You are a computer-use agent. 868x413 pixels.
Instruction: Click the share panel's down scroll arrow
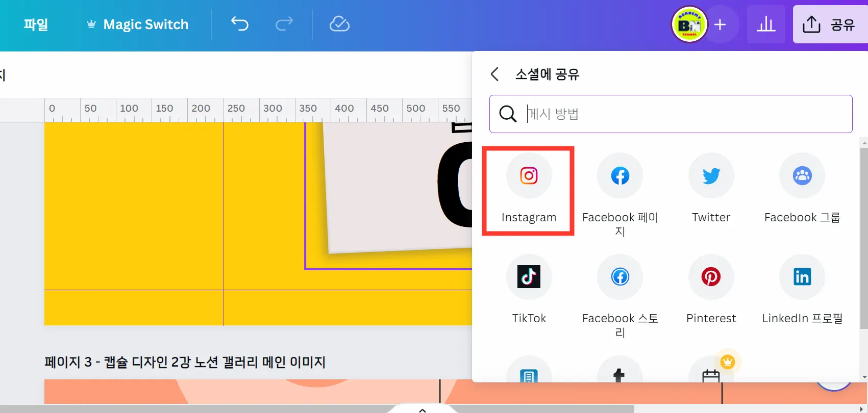click(x=863, y=377)
